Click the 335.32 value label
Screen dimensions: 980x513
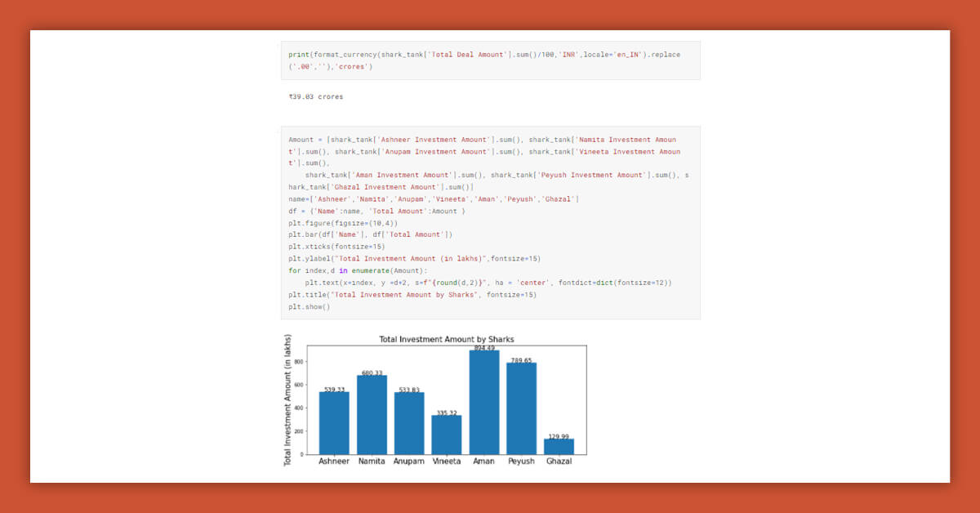448,413
